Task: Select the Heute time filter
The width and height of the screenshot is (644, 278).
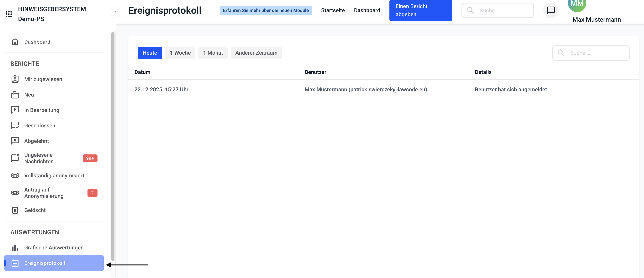Action: [150, 53]
